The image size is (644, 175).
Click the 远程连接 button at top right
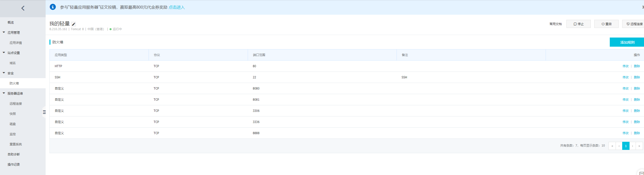coord(633,24)
